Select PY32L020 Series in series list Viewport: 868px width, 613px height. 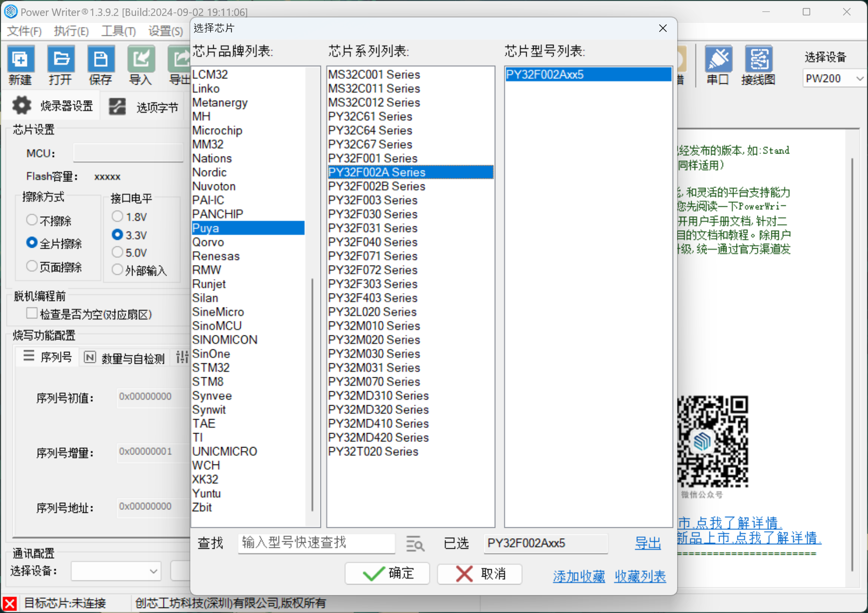click(411, 312)
